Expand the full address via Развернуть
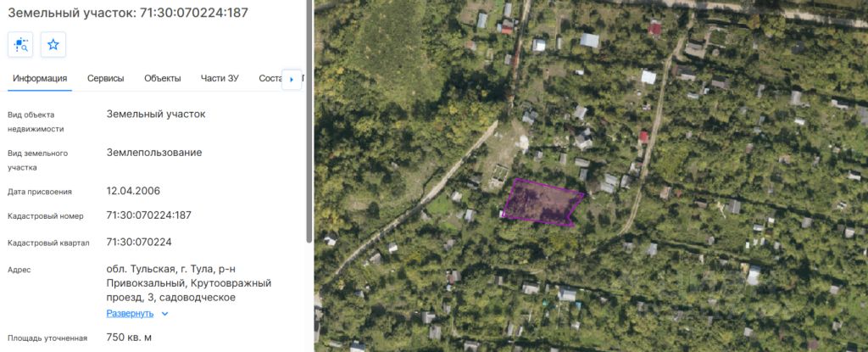The image size is (868, 352). pyautogui.click(x=130, y=314)
